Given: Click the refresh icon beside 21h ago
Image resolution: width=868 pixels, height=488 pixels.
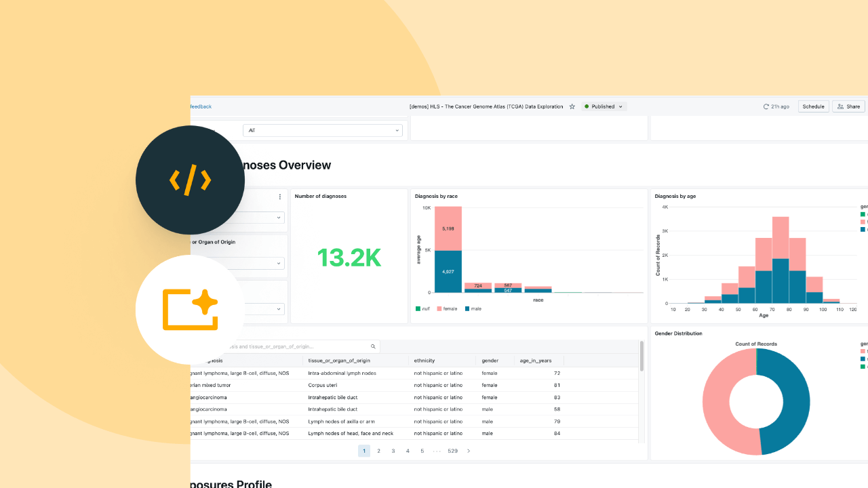Looking at the screenshot, I should click(766, 106).
